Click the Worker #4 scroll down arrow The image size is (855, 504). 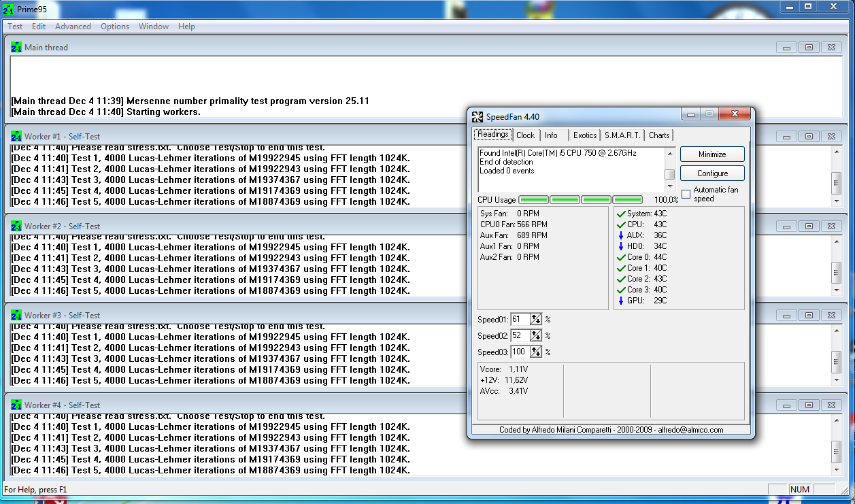coord(837,470)
